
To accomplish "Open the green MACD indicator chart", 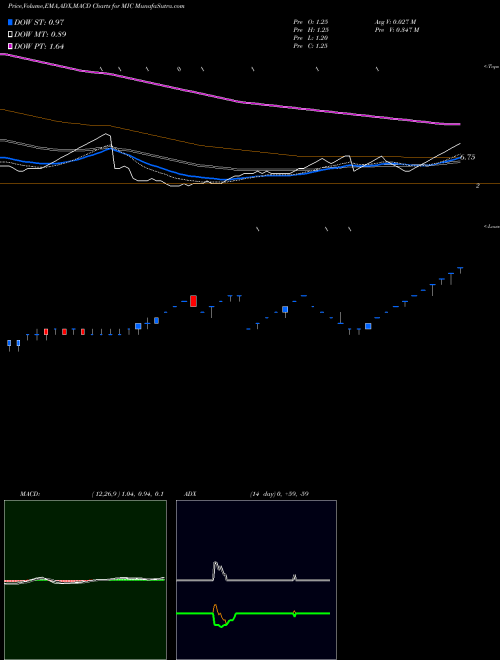I will (85, 580).
